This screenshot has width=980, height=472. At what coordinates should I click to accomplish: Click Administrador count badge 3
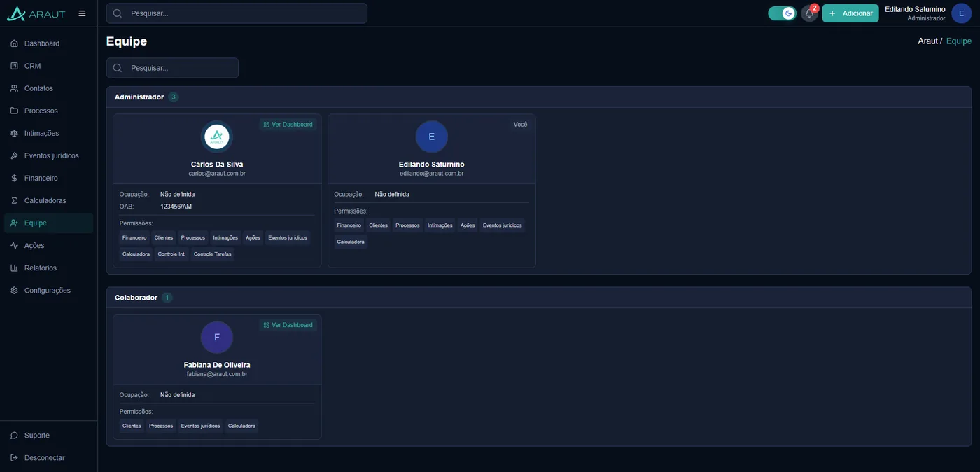tap(174, 97)
